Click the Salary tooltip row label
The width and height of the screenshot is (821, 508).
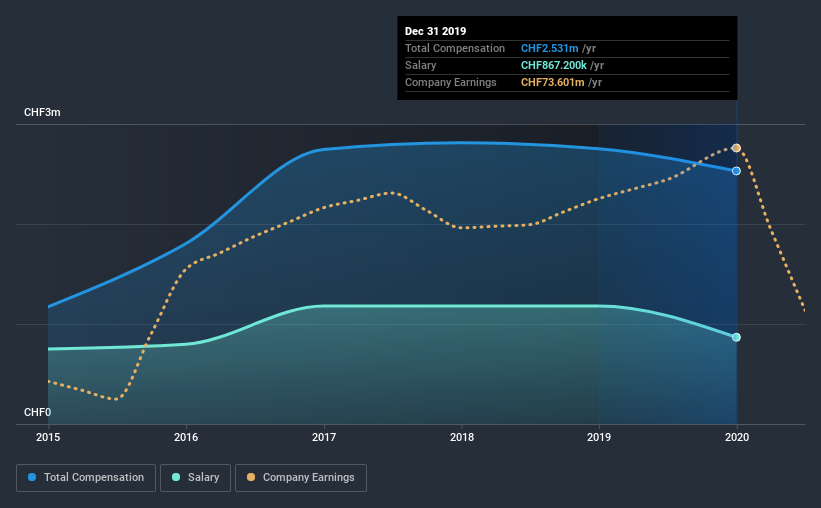click(420, 65)
